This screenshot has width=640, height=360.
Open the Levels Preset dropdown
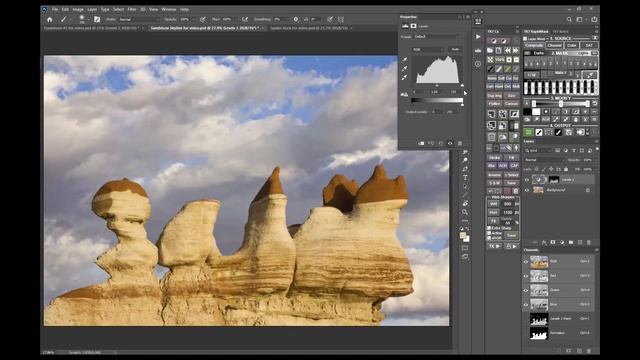click(436, 36)
